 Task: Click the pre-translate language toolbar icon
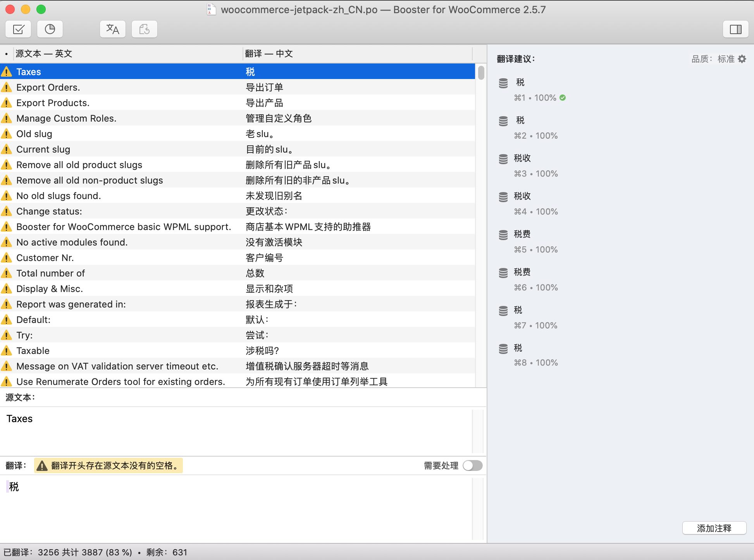pyautogui.click(x=113, y=29)
